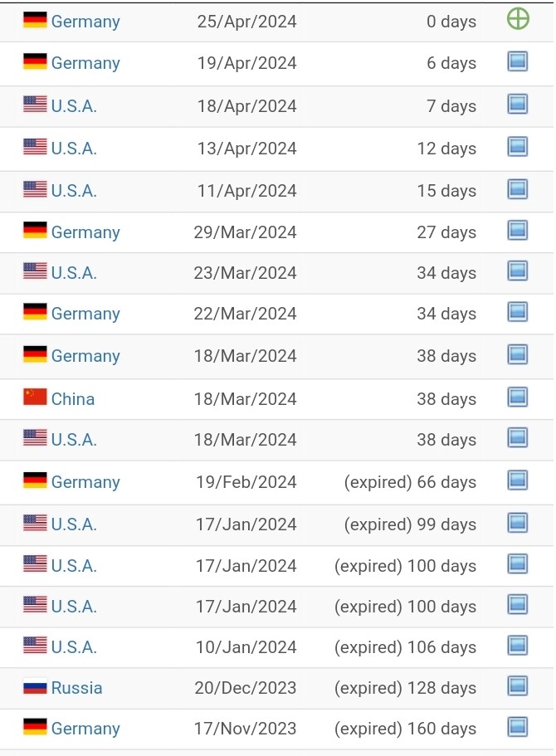View screenshot icon in the 12 days row
The image size is (556, 756).
coord(518,147)
